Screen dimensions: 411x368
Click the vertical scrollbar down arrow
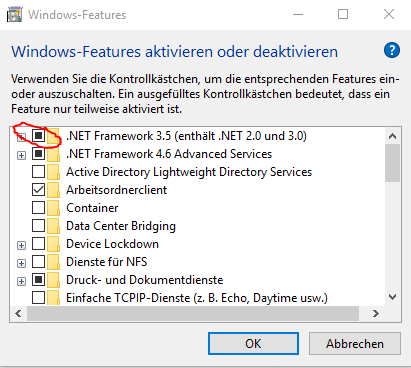click(x=393, y=297)
